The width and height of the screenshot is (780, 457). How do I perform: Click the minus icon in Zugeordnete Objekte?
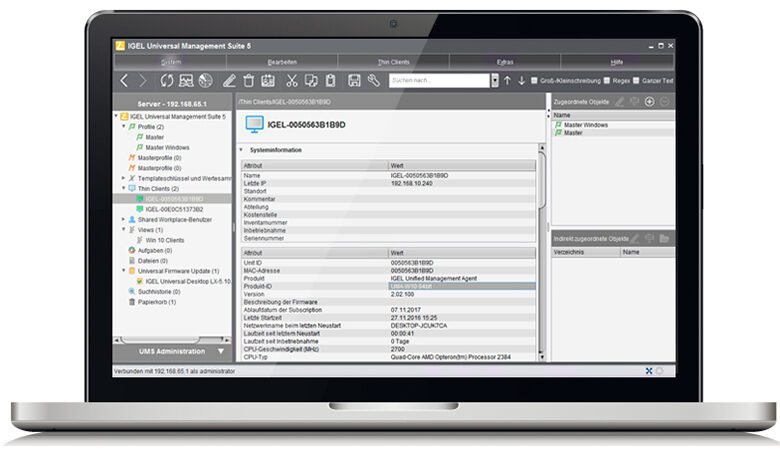(x=665, y=101)
